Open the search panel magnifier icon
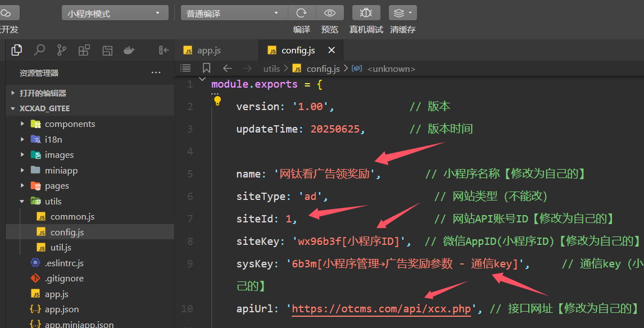Viewport: 644px width, 328px height. click(x=39, y=50)
